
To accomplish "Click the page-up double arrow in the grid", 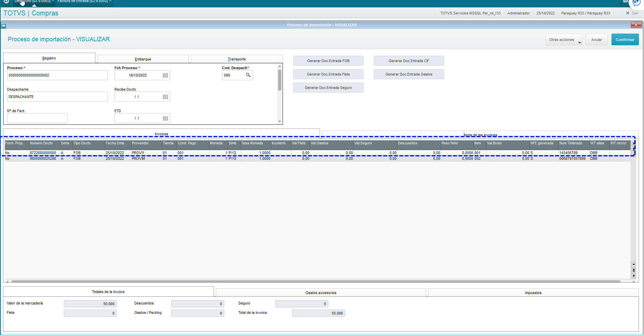I will coord(634,148).
